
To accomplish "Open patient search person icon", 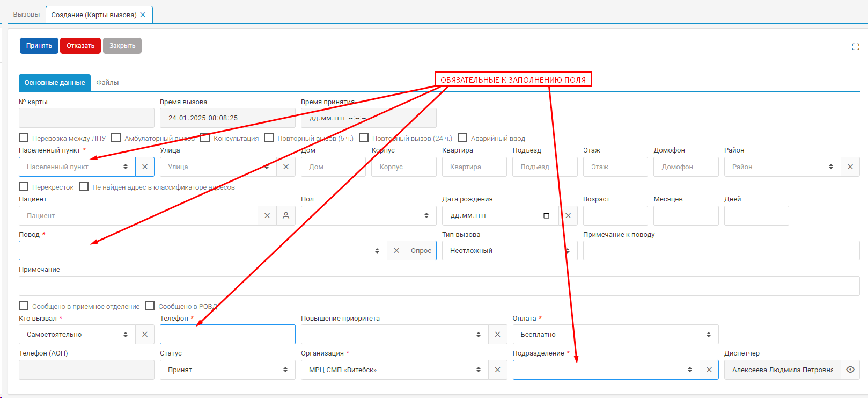I will [x=286, y=216].
